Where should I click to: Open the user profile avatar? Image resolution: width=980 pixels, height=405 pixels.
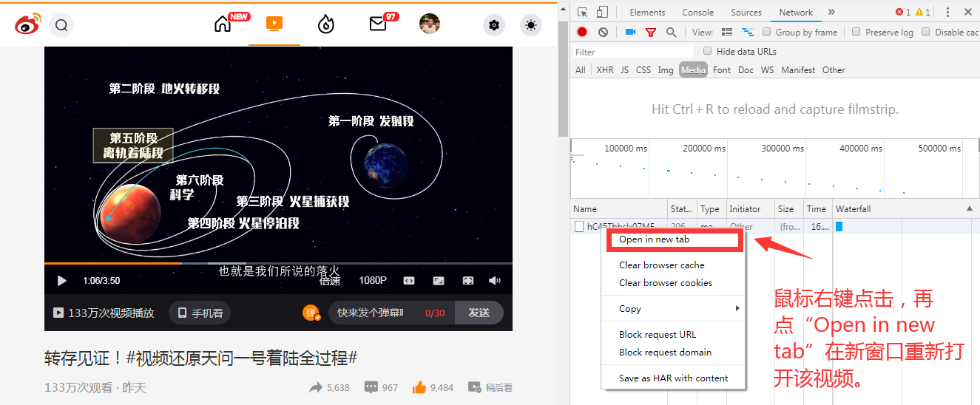430,24
